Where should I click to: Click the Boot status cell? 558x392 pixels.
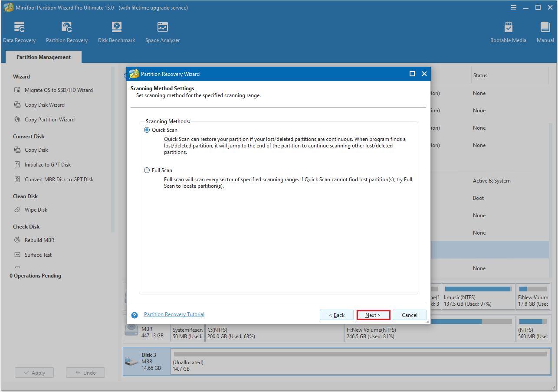click(478, 198)
